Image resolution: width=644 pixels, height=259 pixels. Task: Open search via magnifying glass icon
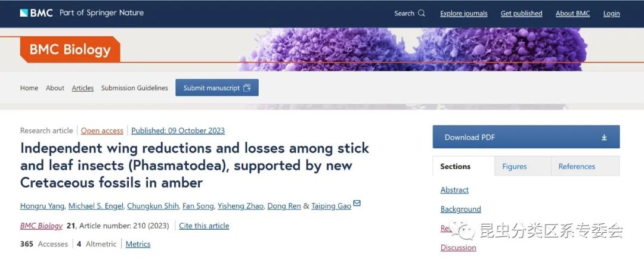coord(422,13)
